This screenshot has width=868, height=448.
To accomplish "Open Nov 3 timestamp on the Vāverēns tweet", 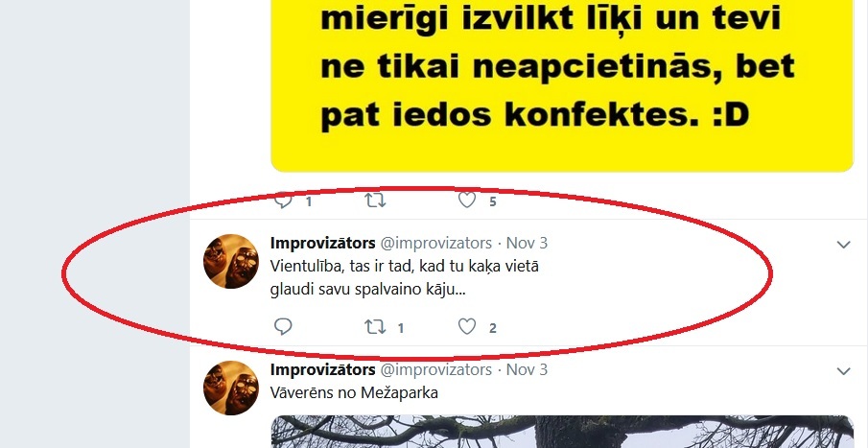I will coord(527,370).
